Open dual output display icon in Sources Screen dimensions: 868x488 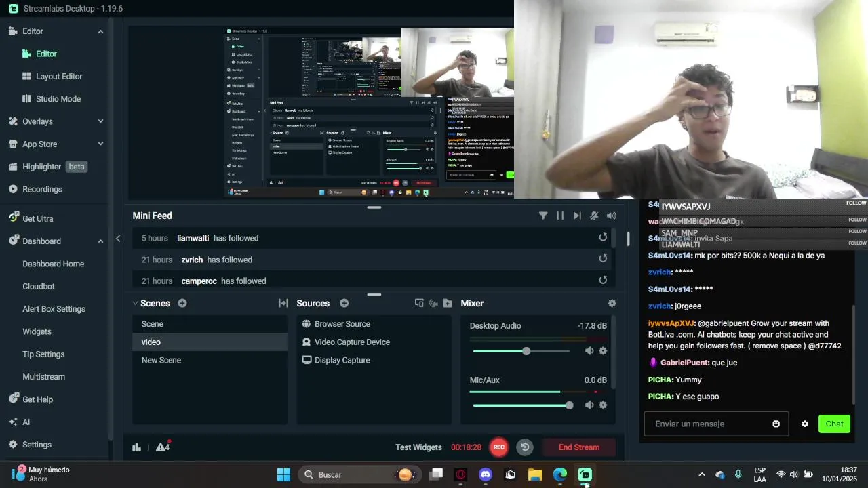[419, 303]
